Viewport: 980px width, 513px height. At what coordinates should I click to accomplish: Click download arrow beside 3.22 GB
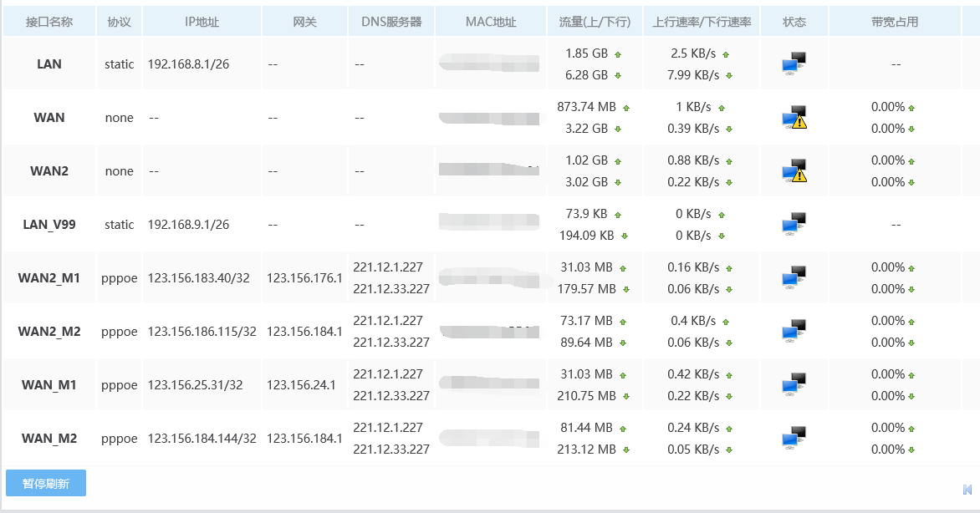click(617, 130)
